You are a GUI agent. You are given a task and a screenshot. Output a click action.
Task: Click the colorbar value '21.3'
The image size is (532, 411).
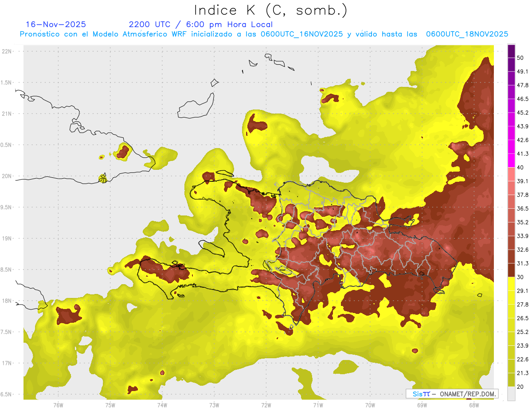[523, 373]
